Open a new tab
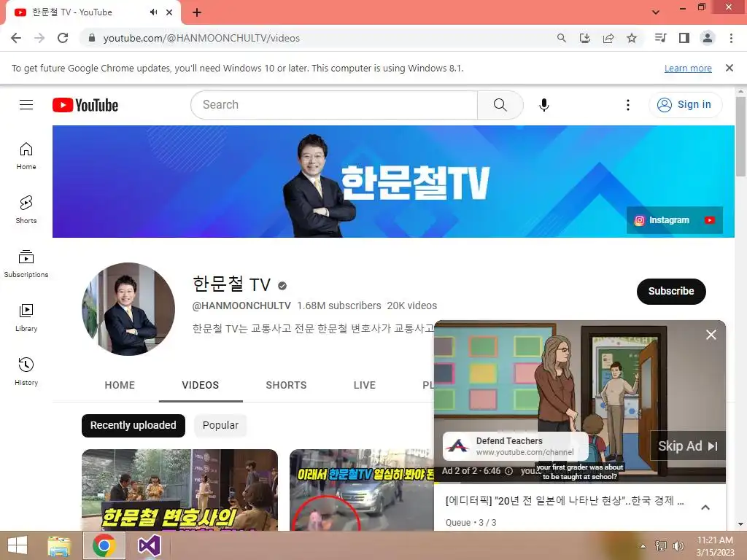 [x=197, y=12]
